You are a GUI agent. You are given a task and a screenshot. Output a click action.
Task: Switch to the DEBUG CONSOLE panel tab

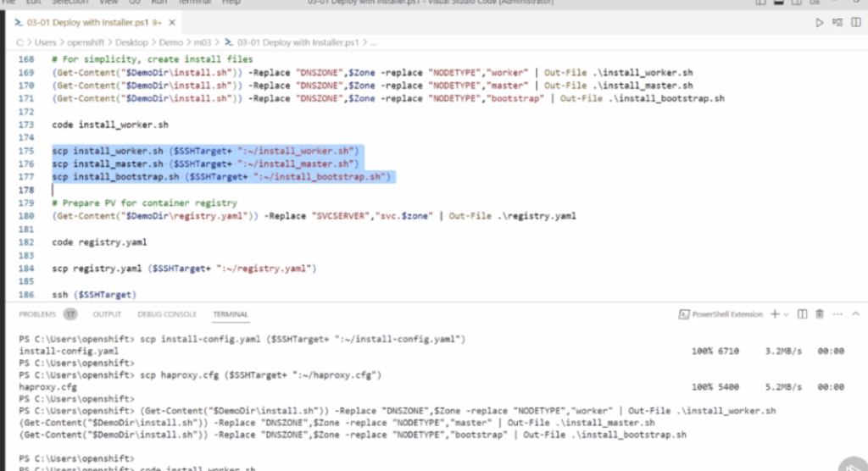(167, 314)
